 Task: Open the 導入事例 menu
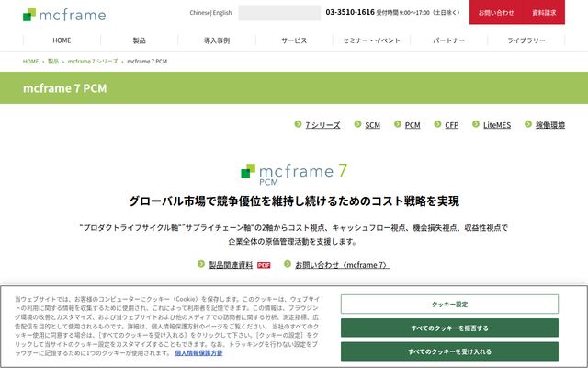217,40
